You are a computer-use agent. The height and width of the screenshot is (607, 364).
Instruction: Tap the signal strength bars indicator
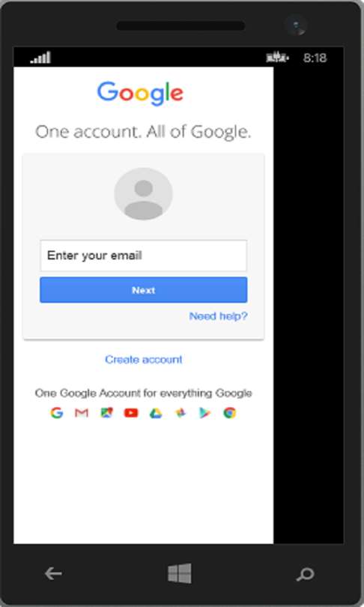pos(41,57)
